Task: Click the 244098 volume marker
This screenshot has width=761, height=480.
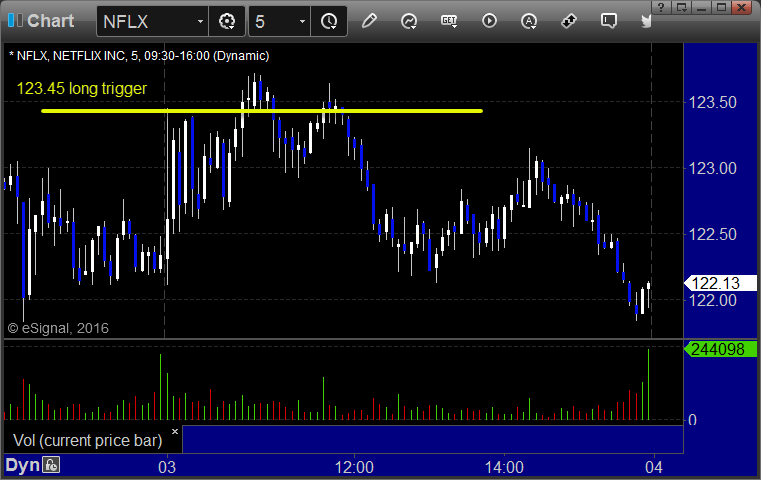Action: (720, 349)
